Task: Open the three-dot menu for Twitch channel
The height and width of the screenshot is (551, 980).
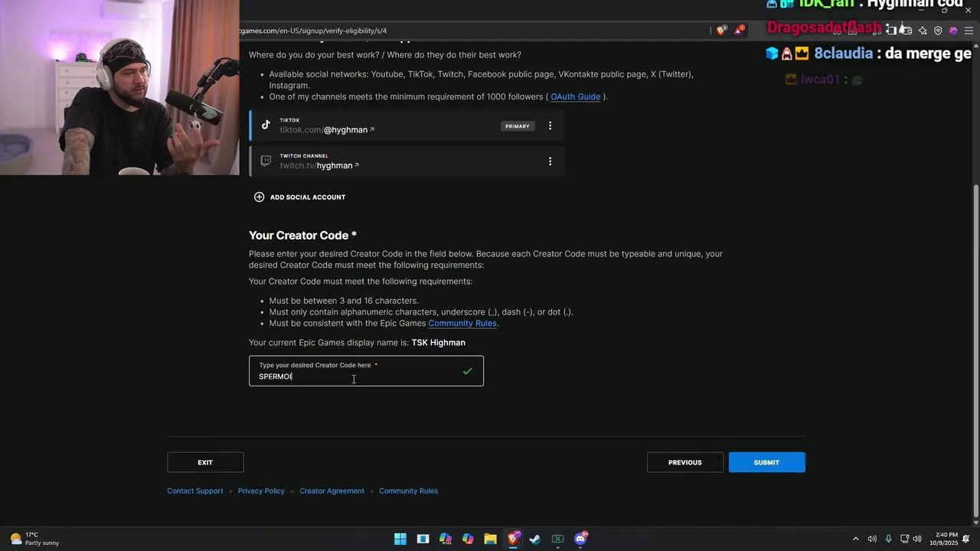Action: (x=550, y=161)
